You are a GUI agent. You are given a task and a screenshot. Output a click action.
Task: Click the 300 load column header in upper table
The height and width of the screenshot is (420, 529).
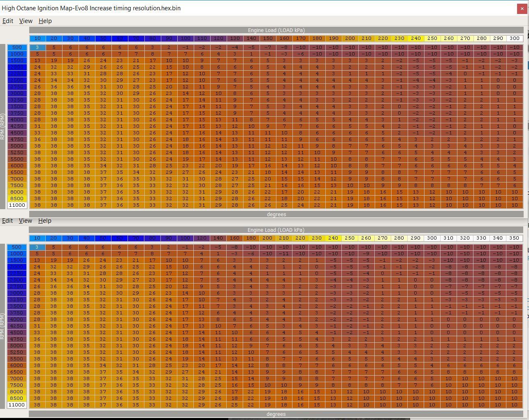[x=514, y=38]
